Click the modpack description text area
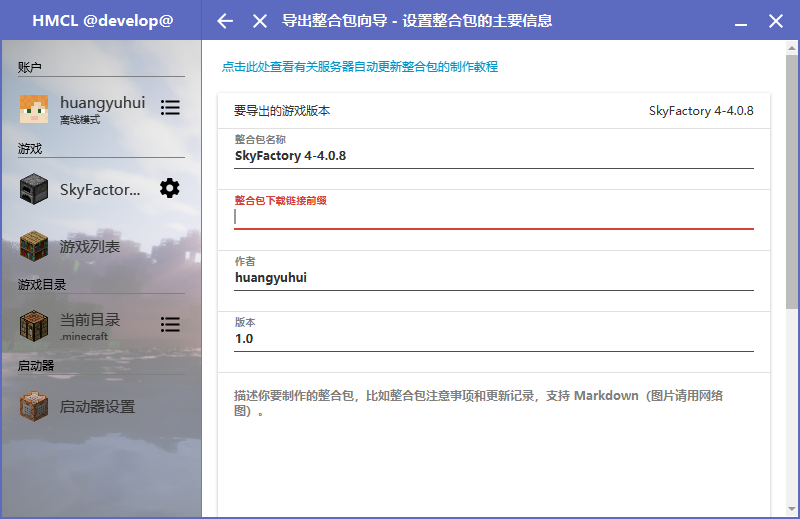Screen dimensions: 800x519 click(x=493, y=440)
